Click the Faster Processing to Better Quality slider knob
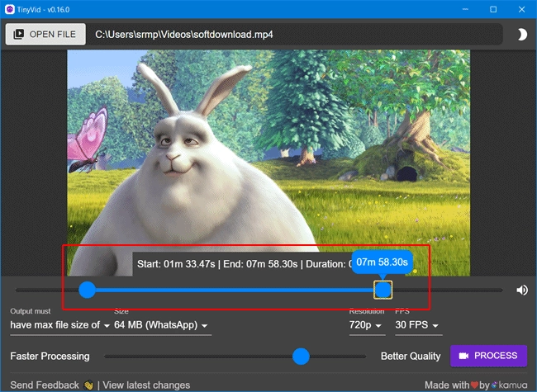 click(x=301, y=356)
